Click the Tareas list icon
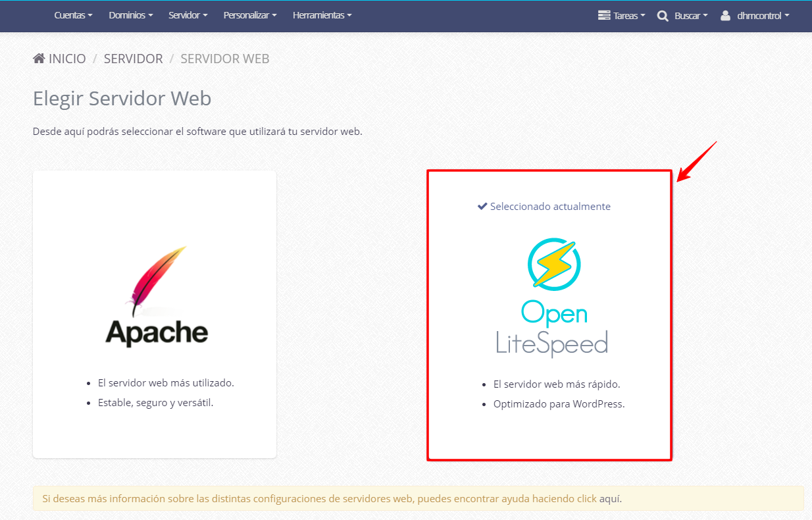This screenshot has width=812, height=520. click(604, 15)
